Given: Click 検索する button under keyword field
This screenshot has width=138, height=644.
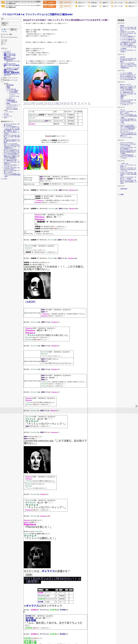Looking at the screenshot, I should (5, 23).
